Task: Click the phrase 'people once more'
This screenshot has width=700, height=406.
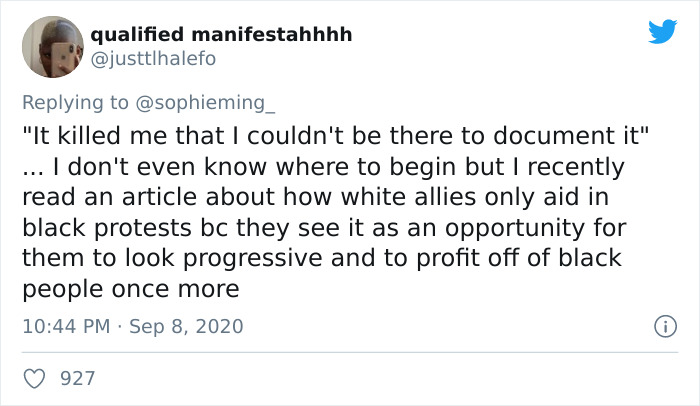Action: coord(131,289)
